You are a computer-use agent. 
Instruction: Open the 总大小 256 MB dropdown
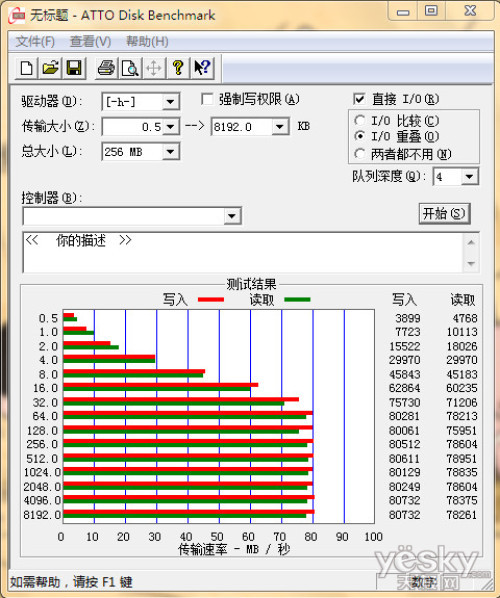(x=170, y=152)
